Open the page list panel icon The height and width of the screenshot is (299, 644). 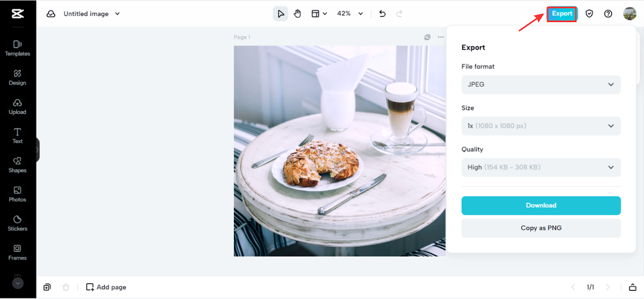coord(632,287)
